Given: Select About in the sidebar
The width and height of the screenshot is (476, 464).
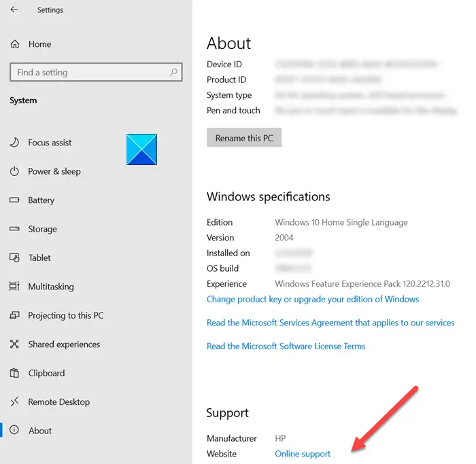Looking at the screenshot, I should [x=40, y=431].
